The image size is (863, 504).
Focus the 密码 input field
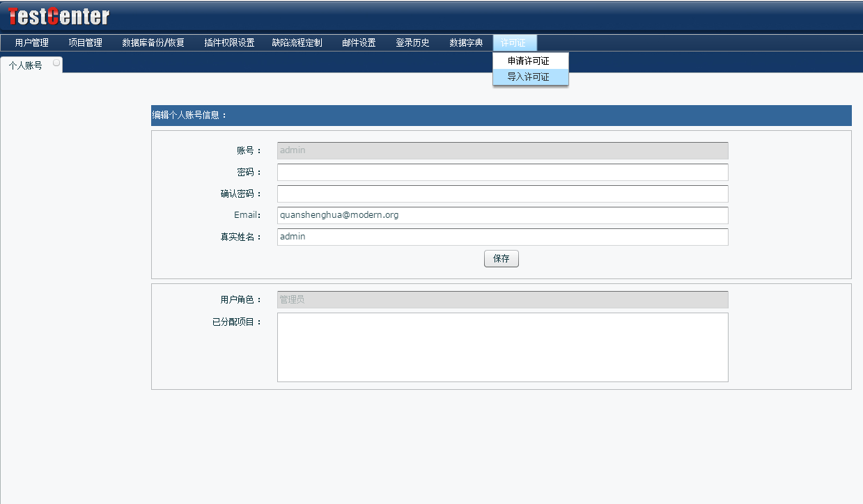(x=502, y=172)
